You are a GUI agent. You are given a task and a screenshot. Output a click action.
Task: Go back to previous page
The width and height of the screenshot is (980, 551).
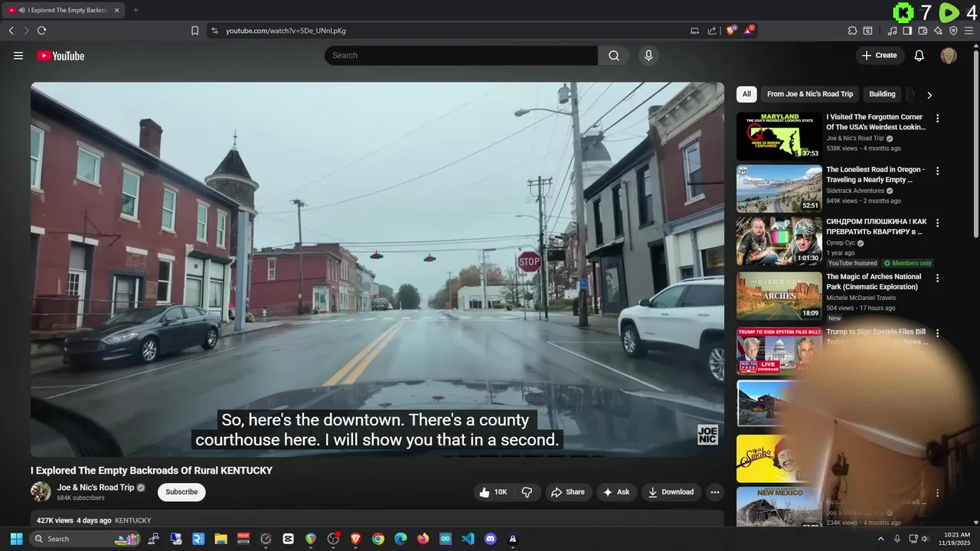click(x=11, y=31)
